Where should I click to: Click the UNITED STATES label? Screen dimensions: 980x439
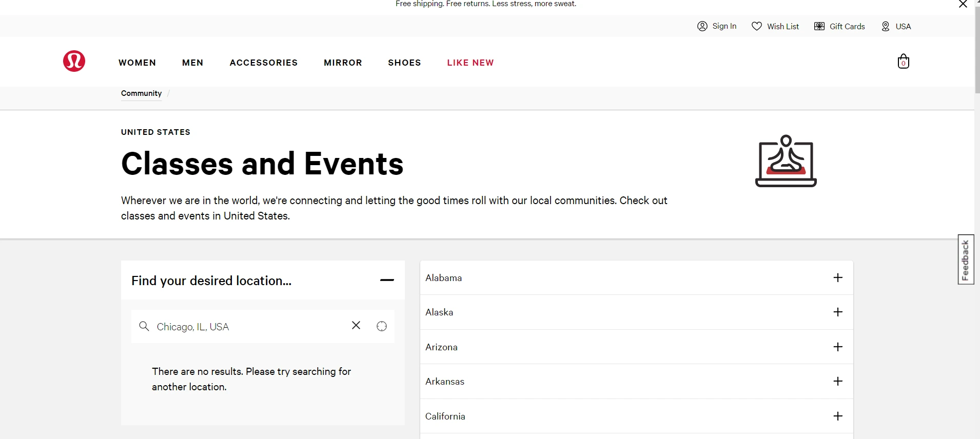(x=155, y=132)
